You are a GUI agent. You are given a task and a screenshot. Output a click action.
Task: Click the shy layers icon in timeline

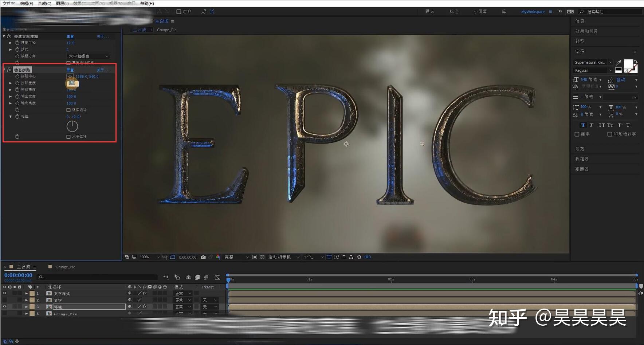point(188,278)
